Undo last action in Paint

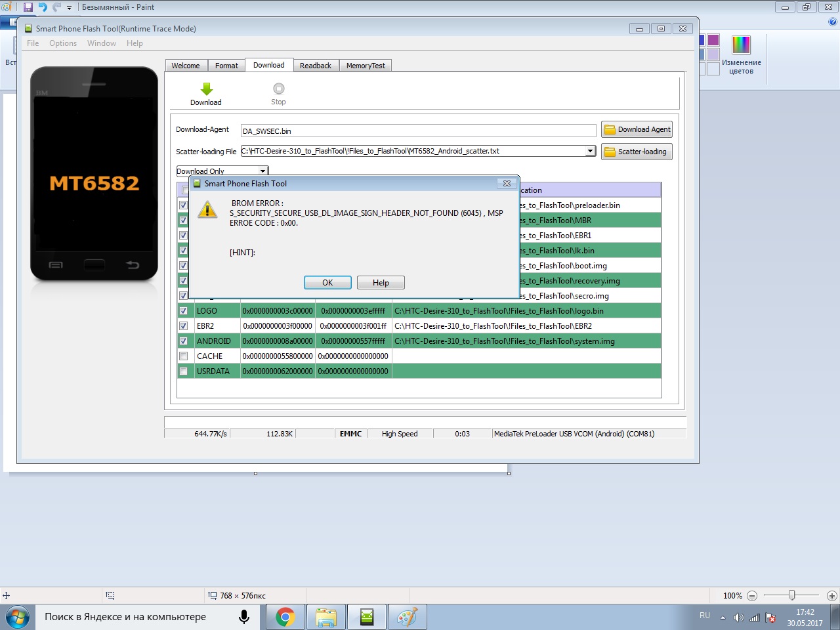pyautogui.click(x=43, y=7)
